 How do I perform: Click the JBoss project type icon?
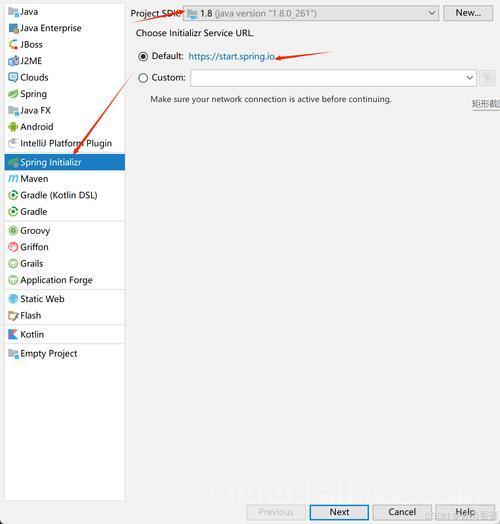tap(13, 44)
